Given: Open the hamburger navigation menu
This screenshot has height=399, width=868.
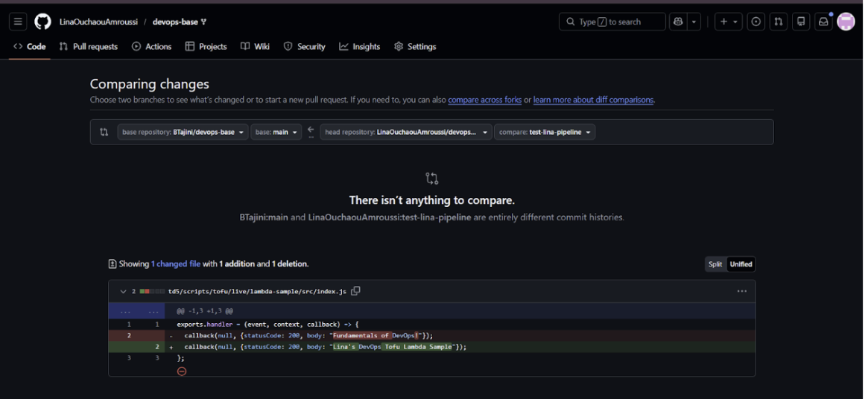Looking at the screenshot, I should click(x=18, y=22).
